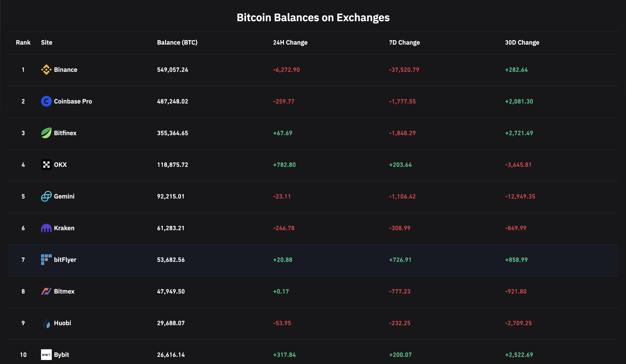Viewport: 626px width, 364px height.
Task: Open the Huobi exchange link
Action: (62, 323)
